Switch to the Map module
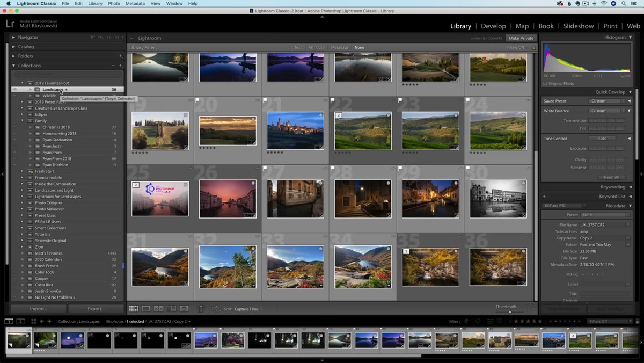Viewport: 644px width, 363px height. pyautogui.click(x=522, y=26)
